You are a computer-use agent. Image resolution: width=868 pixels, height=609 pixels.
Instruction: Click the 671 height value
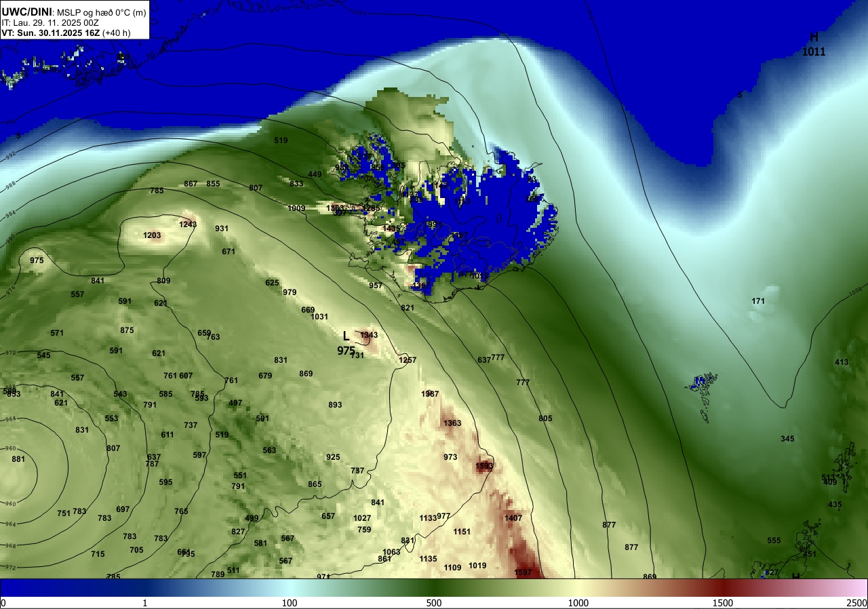[229, 252]
